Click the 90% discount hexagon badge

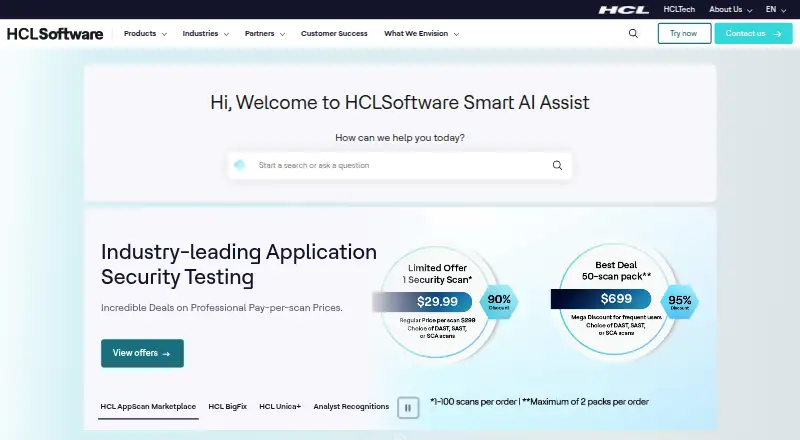(x=499, y=302)
